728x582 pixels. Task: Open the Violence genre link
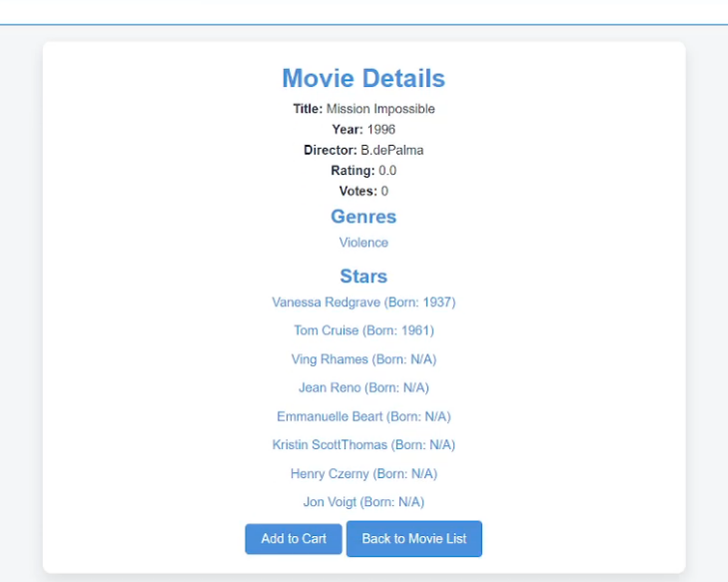click(x=364, y=243)
